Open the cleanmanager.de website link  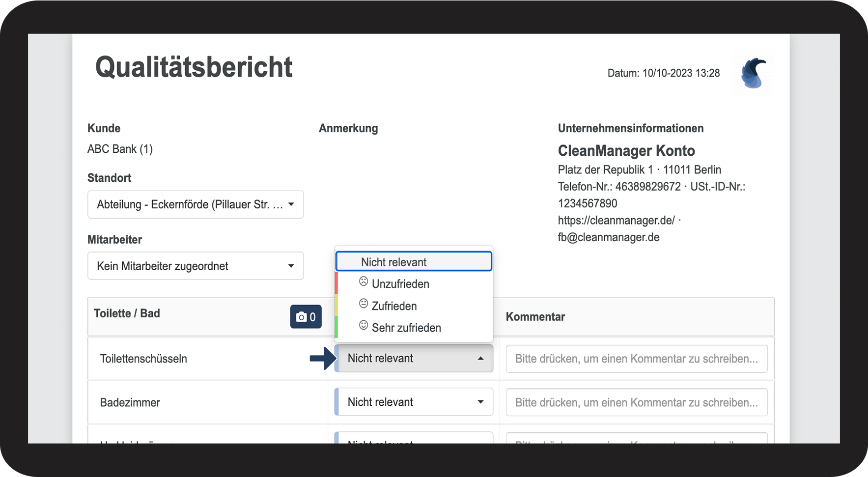tap(616, 220)
